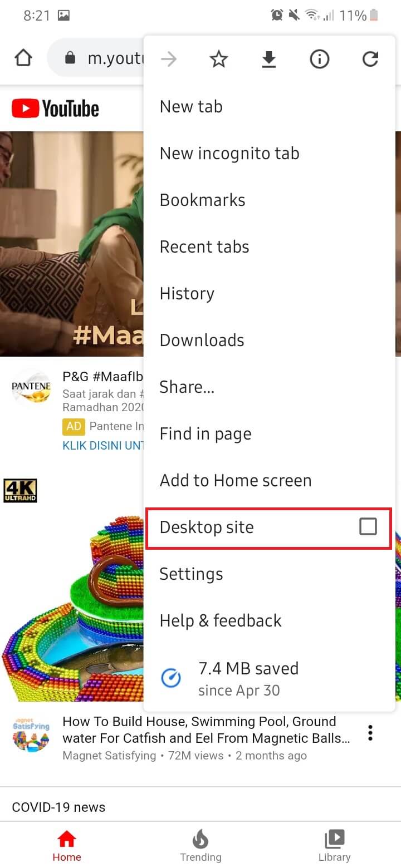Go forward using the arrow icon
Screen dimensions: 401x868
(168, 59)
